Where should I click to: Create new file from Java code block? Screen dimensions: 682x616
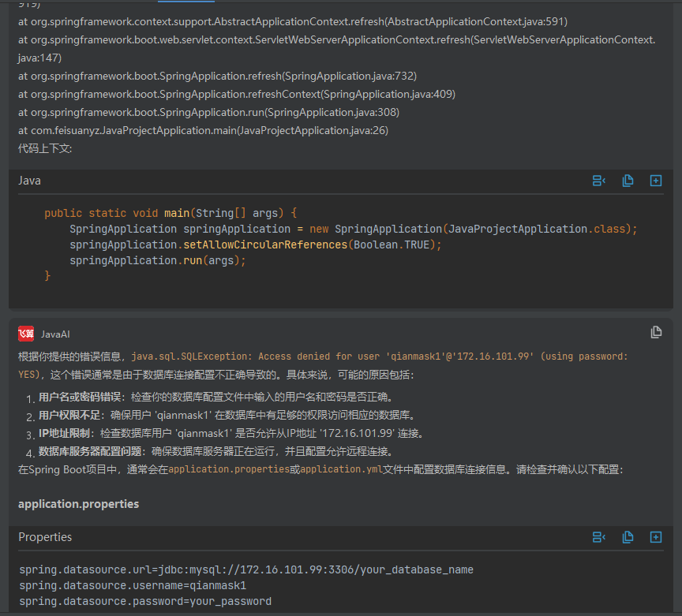pos(655,181)
